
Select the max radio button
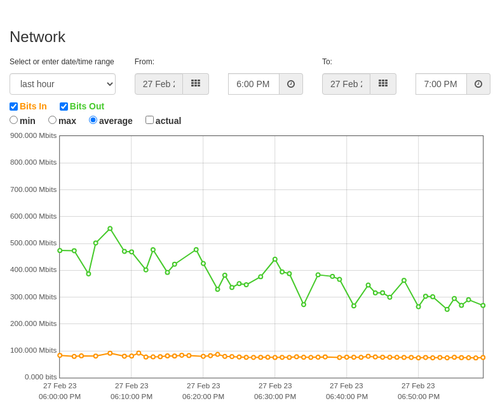pyautogui.click(x=52, y=120)
